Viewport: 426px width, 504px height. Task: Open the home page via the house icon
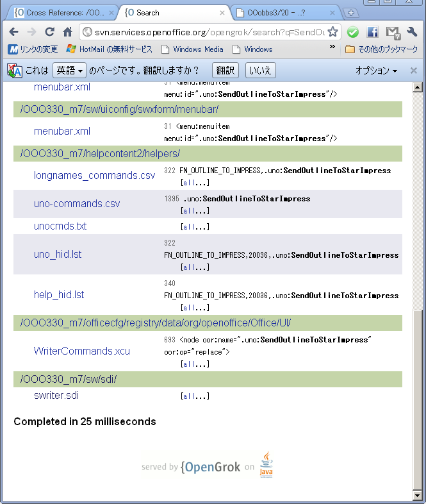point(67,32)
